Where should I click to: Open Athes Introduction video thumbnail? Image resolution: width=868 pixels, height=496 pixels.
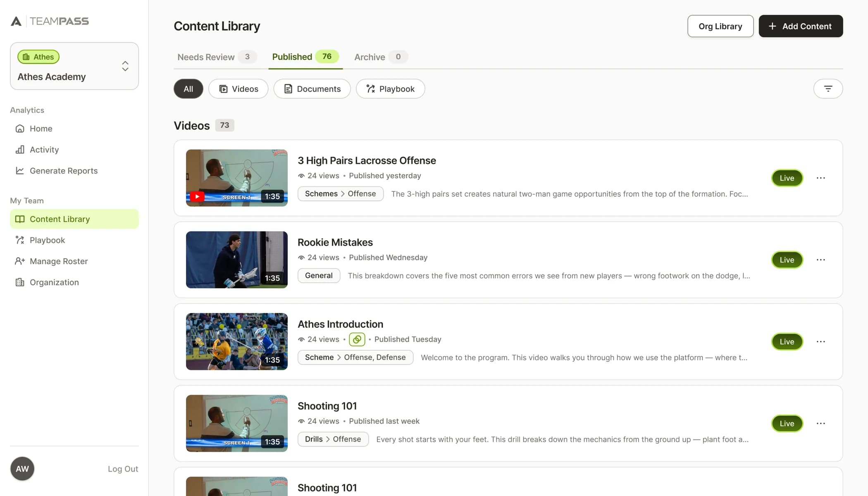[x=237, y=342]
